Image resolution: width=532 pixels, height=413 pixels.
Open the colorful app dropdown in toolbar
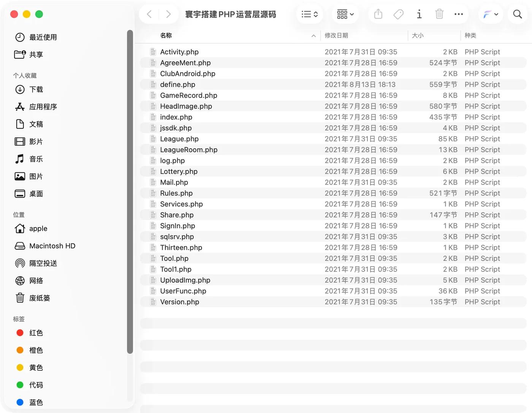(491, 14)
